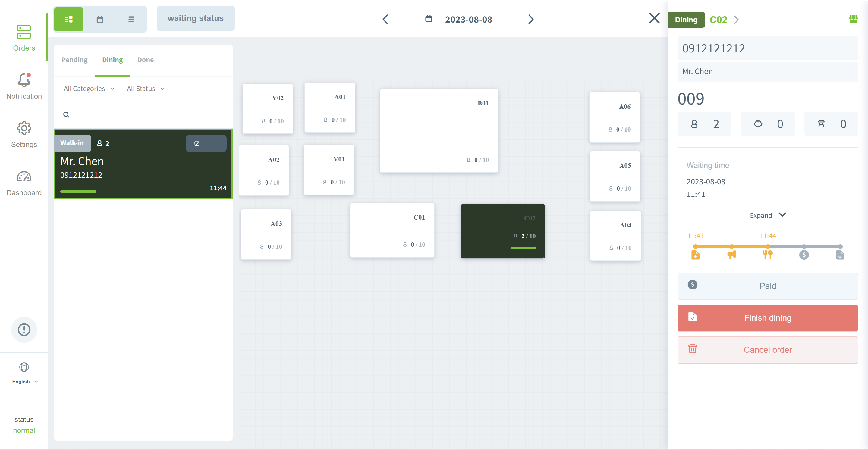Open the All Status dropdown
Viewport: 868px width, 450px height.
pyautogui.click(x=146, y=89)
